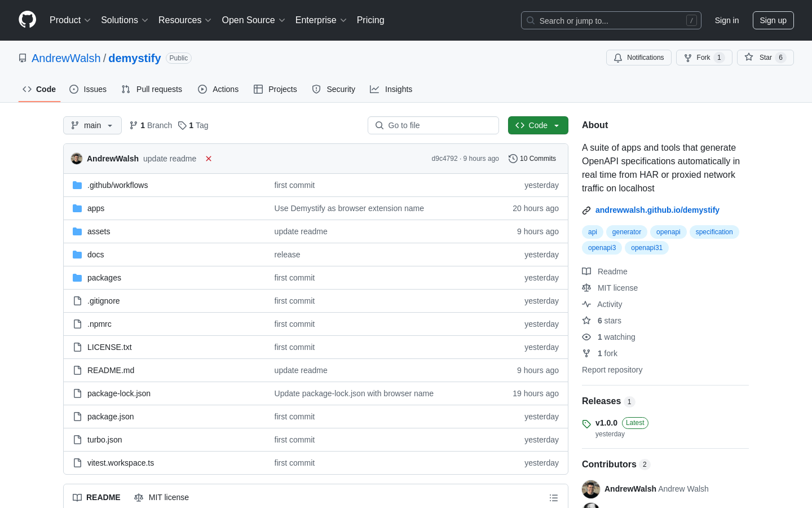This screenshot has height=508, width=812.
Task: Switch to the Actions tab
Action: (218, 89)
